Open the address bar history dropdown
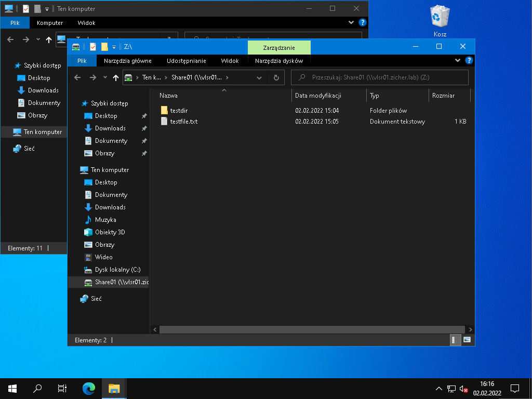The width and height of the screenshot is (532, 399). 259,77
